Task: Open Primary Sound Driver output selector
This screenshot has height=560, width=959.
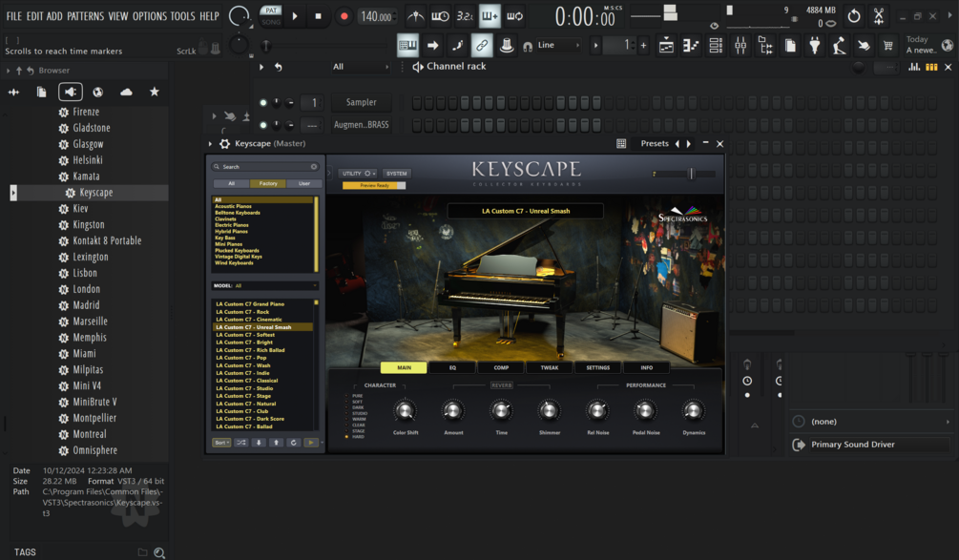Action: (x=872, y=445)
